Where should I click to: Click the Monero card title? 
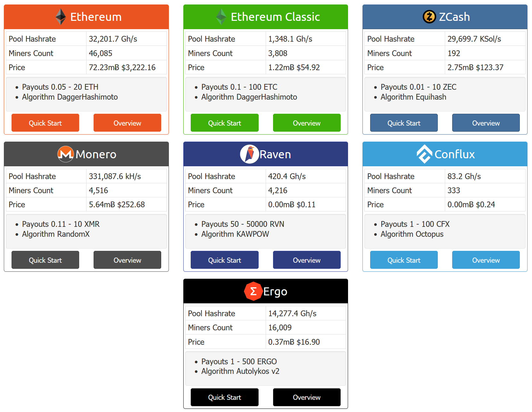click(x=96, y=154)
